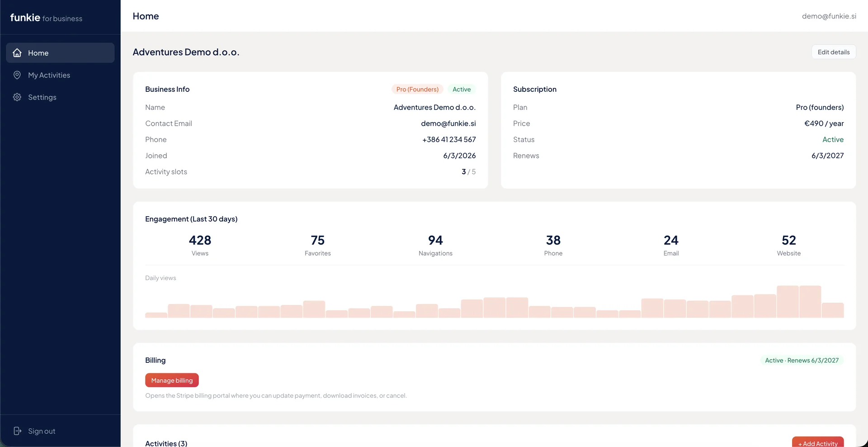Click the demo@funkie.si account label in header

click(829, 16)
